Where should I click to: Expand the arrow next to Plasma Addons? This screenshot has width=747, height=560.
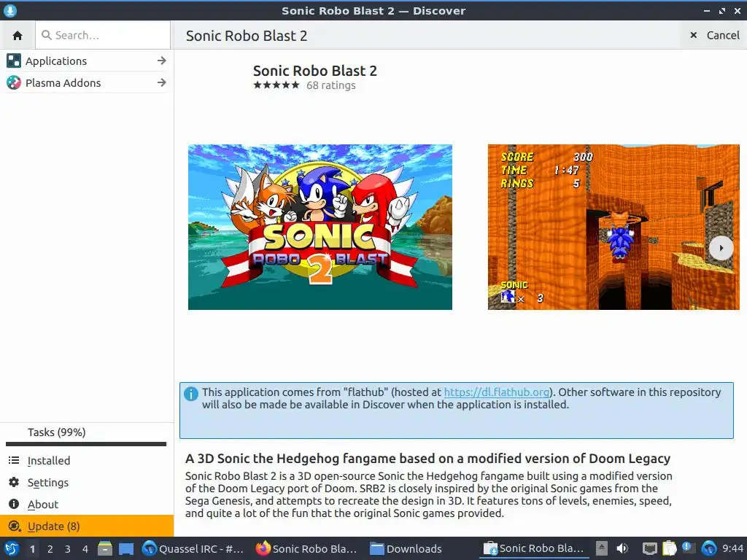[x=161, y=82]
